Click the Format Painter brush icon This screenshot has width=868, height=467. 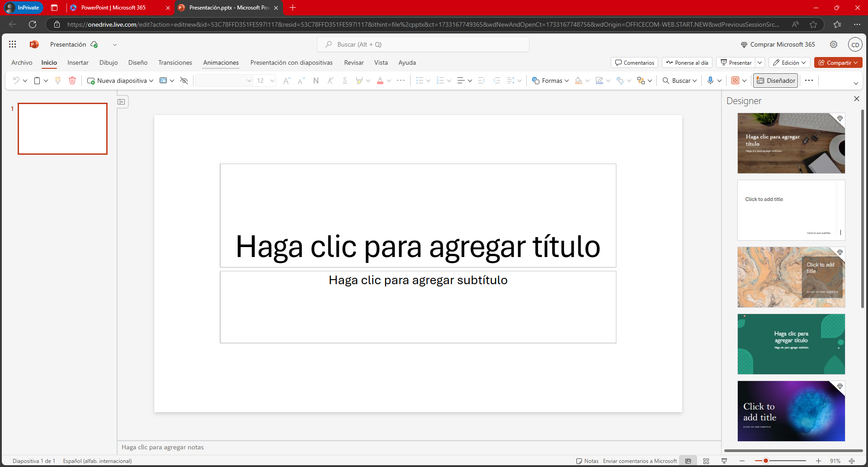58,81
